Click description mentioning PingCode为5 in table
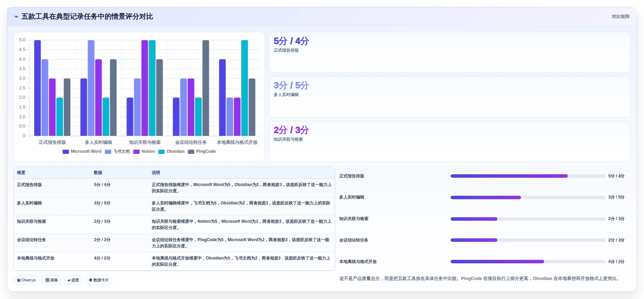This screenshot has width=644, height=299. pyautogui.click(x=241, y=243)
